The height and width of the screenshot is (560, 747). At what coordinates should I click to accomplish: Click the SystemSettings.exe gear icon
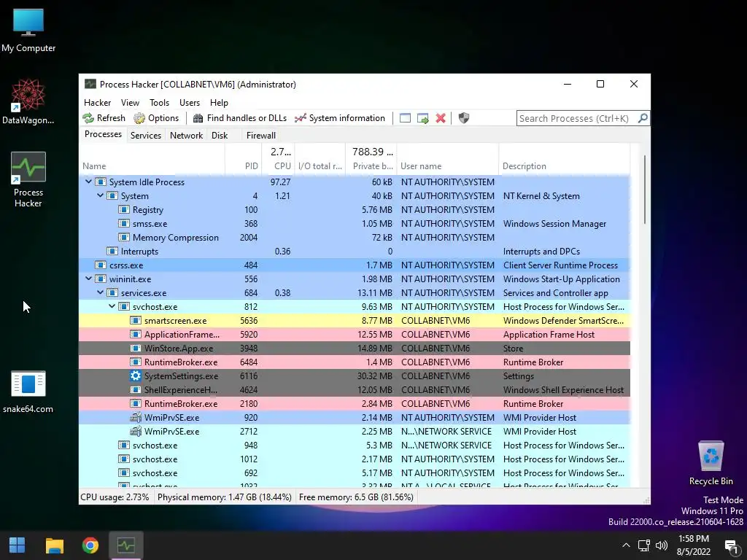136,376
